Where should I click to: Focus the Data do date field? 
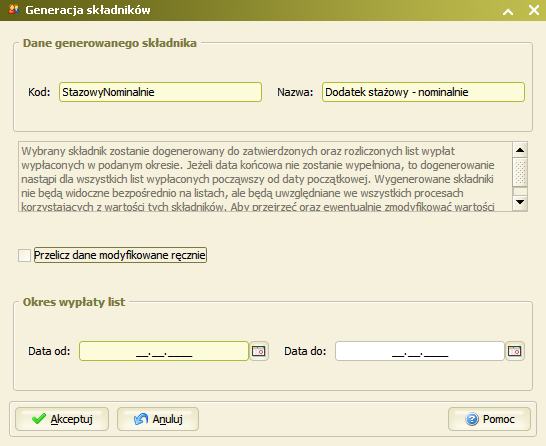click(x=420, y=351)
